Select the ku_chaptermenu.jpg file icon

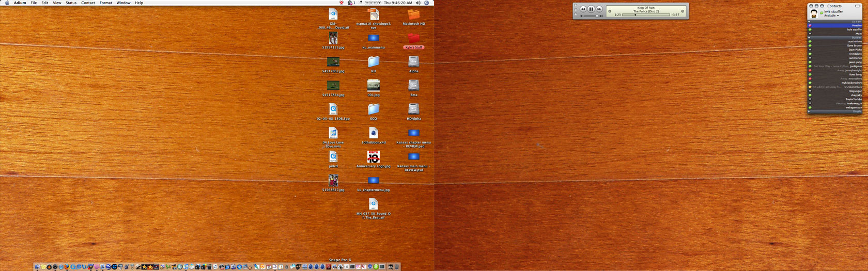[374, 181]
